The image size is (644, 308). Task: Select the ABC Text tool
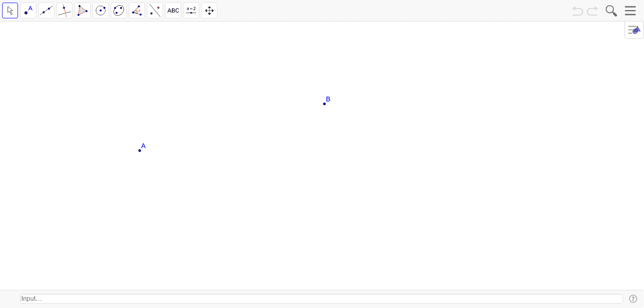point(173,10)
